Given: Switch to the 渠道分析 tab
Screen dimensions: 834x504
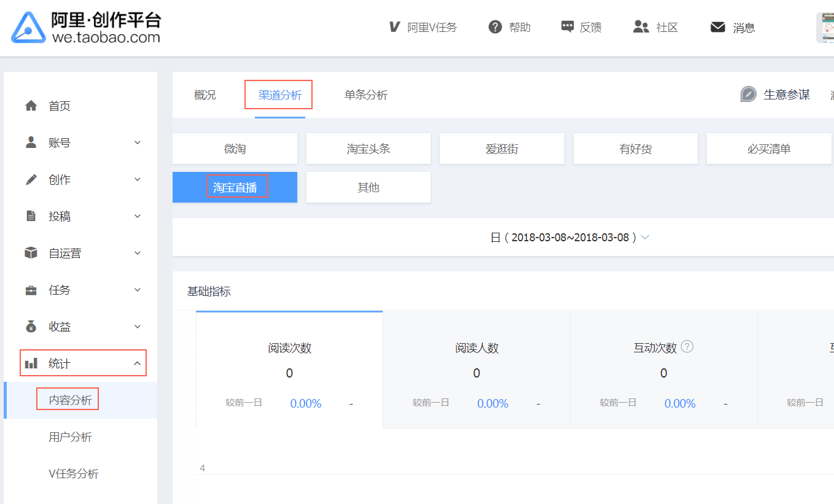Looking at the screenshot, I should [280, 95].
